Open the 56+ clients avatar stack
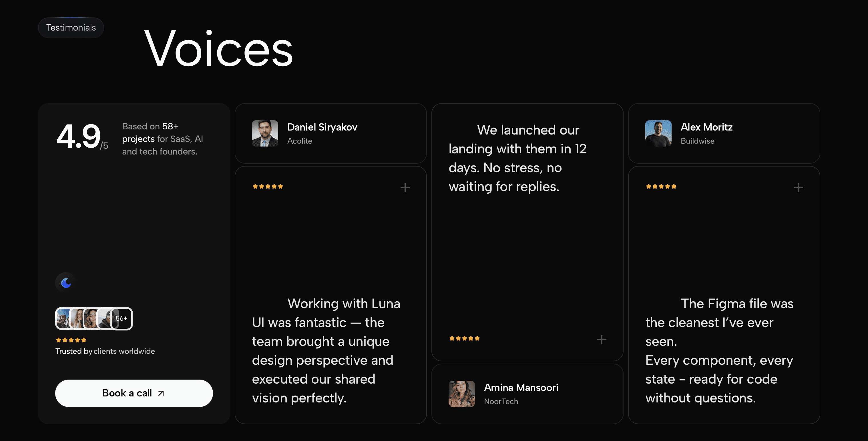Image resolution: width=868 pixels, height=441 pixels. point(94,318)
